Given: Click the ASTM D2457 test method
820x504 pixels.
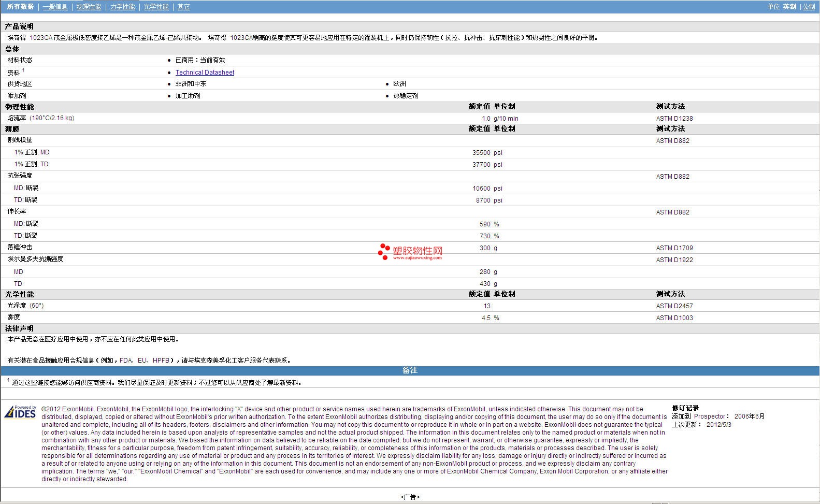Looking at the screenshot, I should coord(674,306).
